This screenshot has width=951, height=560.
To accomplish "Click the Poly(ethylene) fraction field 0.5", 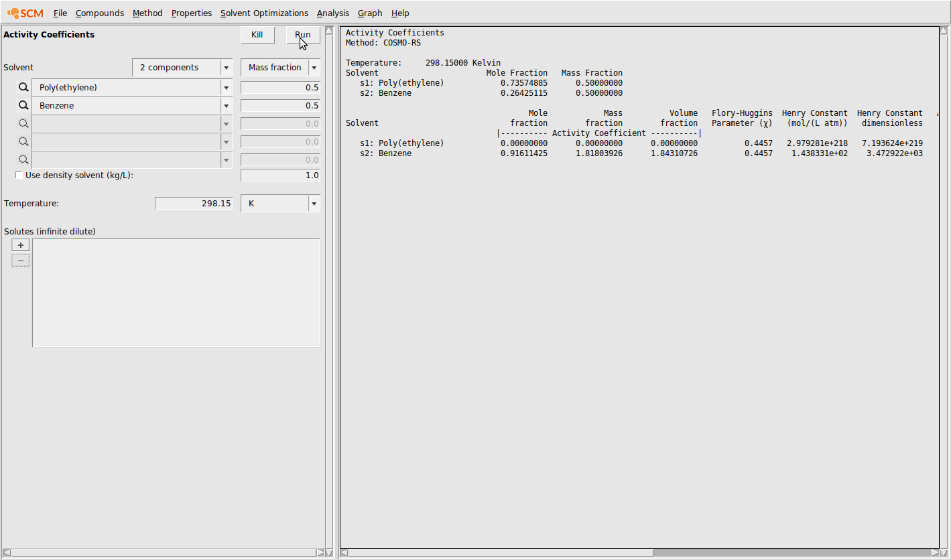I will [280, 88].
